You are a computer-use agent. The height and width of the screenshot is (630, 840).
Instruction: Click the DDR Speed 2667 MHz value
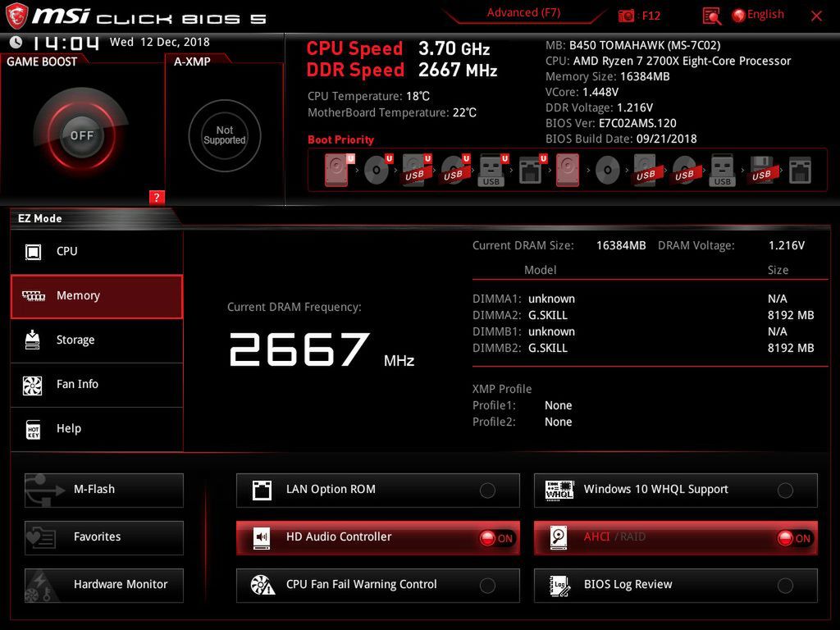click(x=458, y=71)
